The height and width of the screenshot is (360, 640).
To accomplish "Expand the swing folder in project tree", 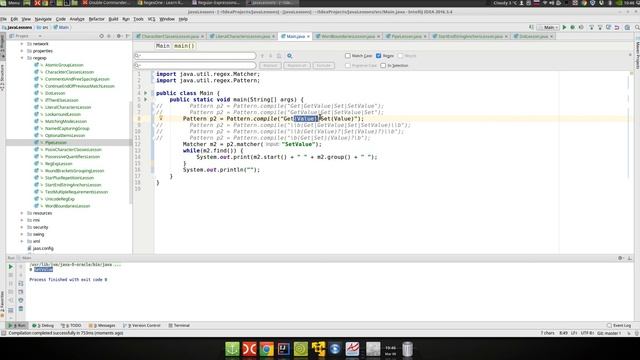I will pyautogui.click(x=22, y=234).
